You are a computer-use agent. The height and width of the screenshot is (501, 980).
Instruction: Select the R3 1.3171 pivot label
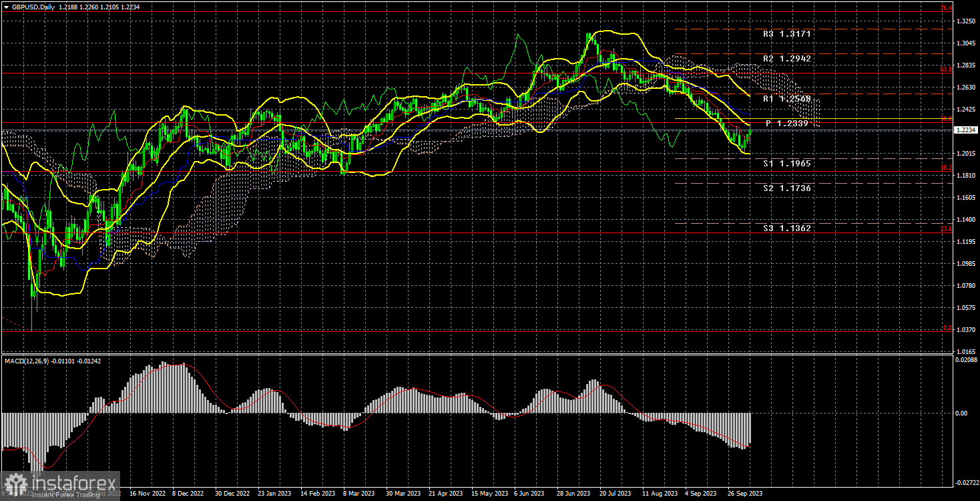(x=787, y=33)
